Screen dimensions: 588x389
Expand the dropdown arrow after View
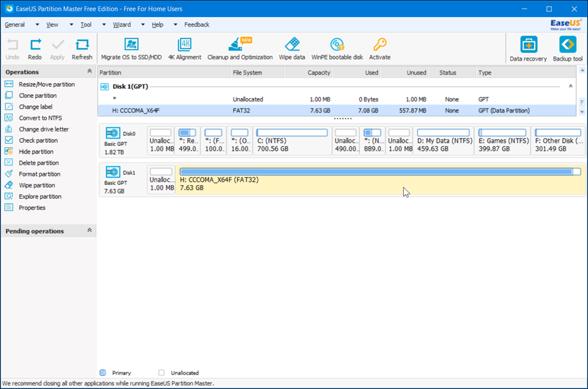71,25
